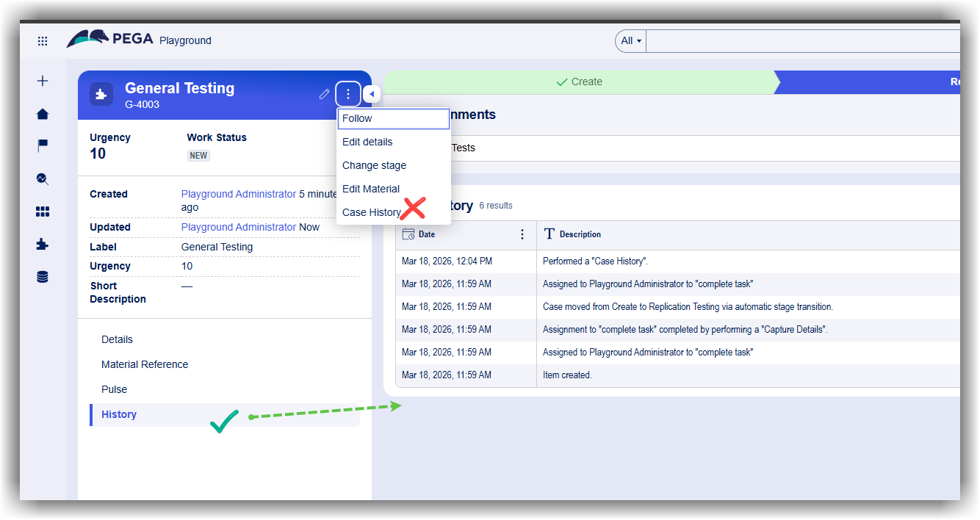The height and width of the screenshot is (520, 980).
Task: Open the Explore Data magnifier icon
Action: [x=43, y=178]
